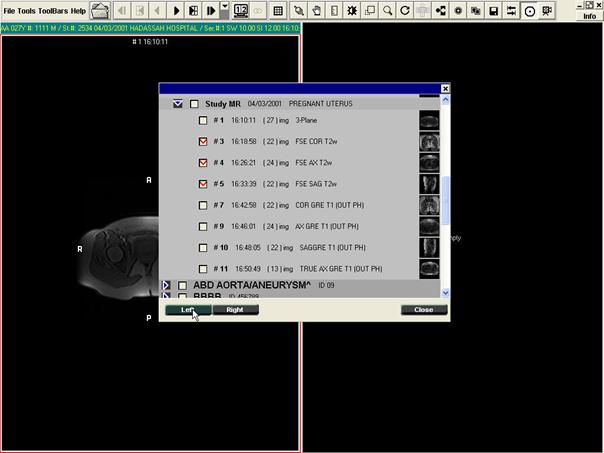Click the sliders settings icon
This screenshot has height=453, width=604.
511,11
